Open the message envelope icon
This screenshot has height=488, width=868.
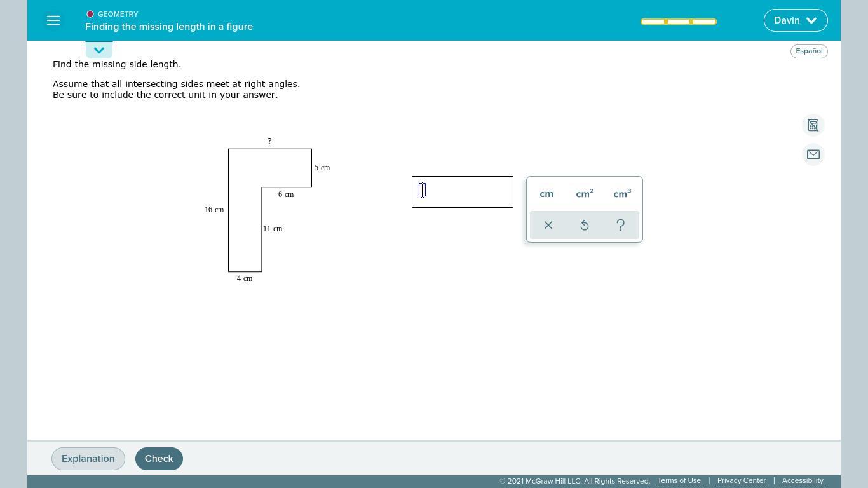click(x=813, y=154)
